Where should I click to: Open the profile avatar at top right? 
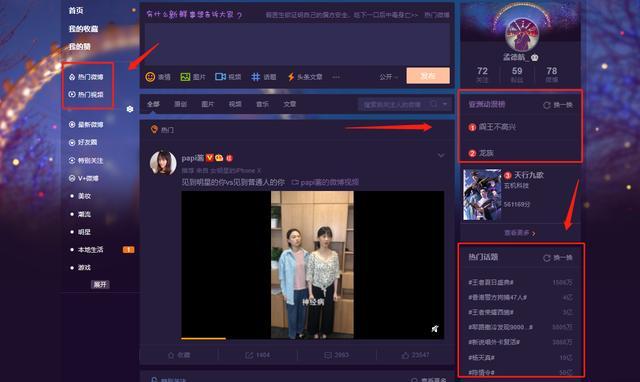pos(522,35)
